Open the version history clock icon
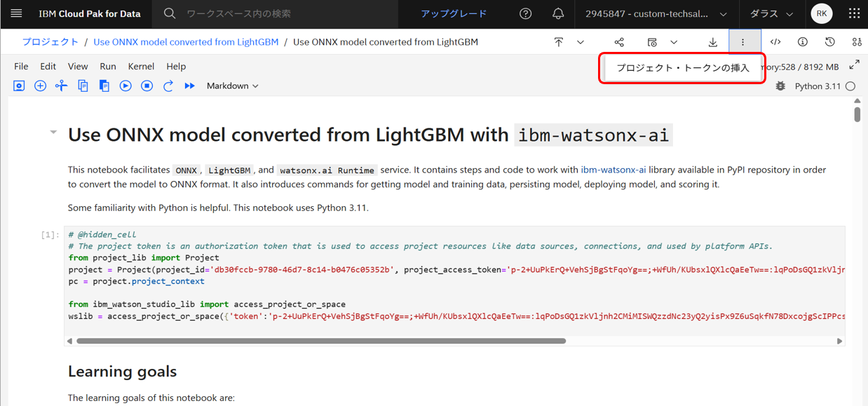The image size is (868, 406). tap(830, 42)
